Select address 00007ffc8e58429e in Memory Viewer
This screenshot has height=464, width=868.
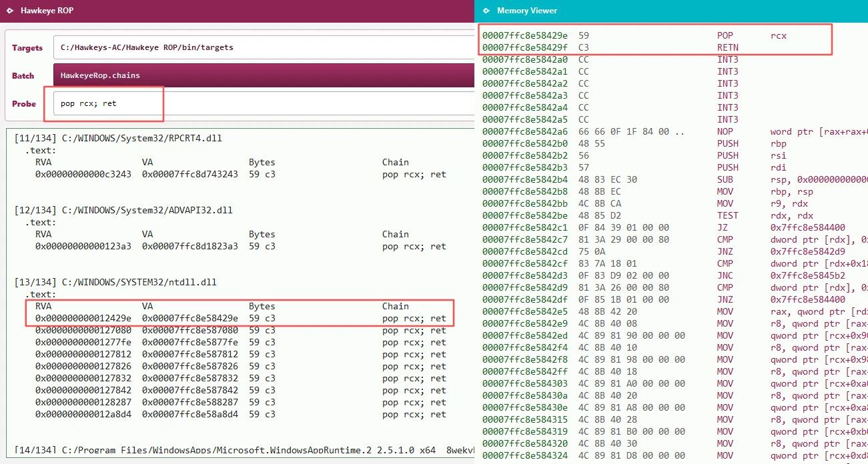tap(525, 35)
